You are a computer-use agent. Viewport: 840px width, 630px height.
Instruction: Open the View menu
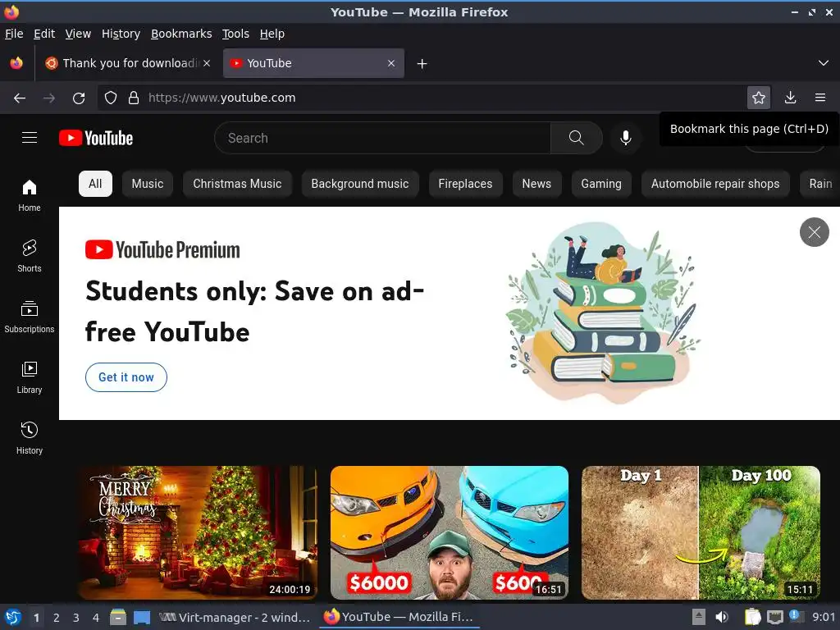(78, 34)
